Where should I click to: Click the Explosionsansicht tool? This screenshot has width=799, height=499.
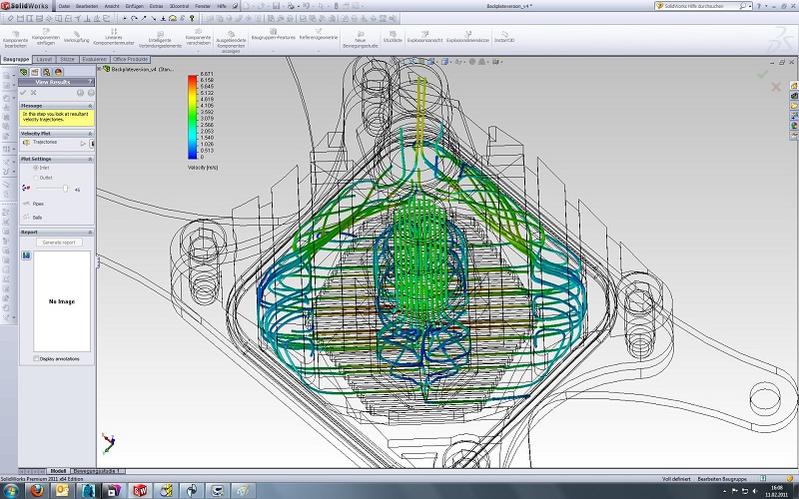coord(424,37)
